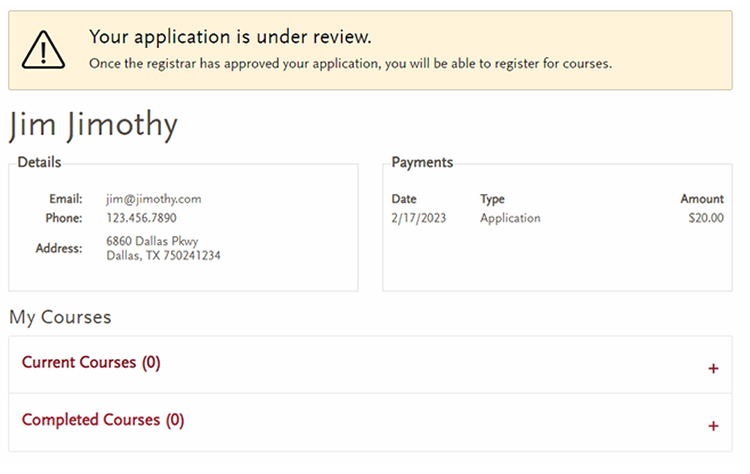Expand Current Courses with plus icon
The width and height of the screenshot is (750, 474).
click(x=713, y=368)
